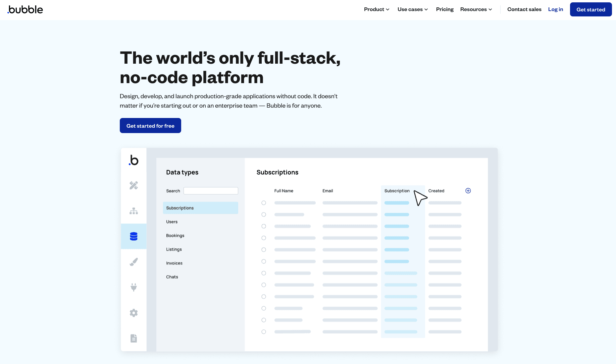Select Invoices data type
The image size is (616, 364).
tap(174, 263)
